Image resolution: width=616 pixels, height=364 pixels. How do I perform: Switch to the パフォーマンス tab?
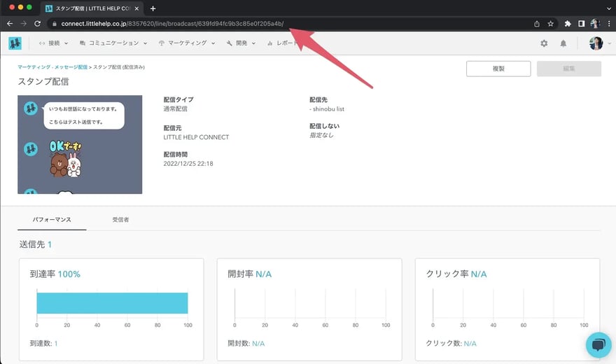[51, 219]
